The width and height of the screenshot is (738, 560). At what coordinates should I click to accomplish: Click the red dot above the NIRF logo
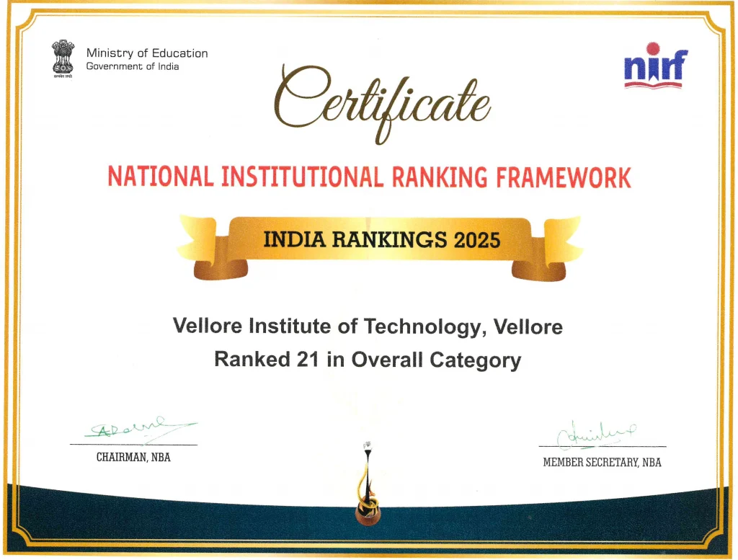(652, 48)
